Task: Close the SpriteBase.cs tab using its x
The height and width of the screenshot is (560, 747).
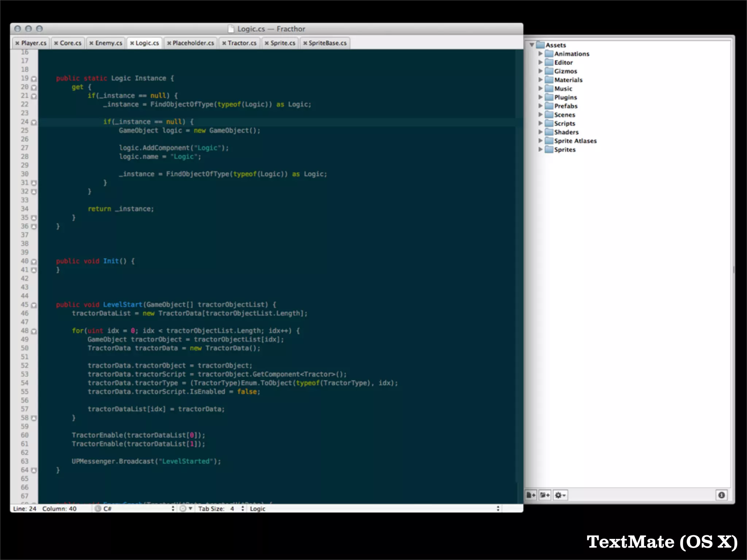Action: [305, 43]
